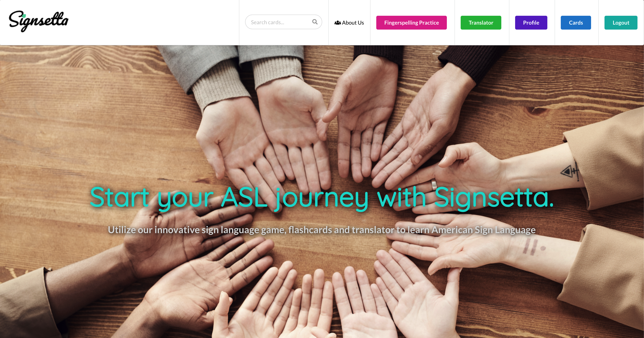
Task: View the Cards section
Action: pos(576,23)
